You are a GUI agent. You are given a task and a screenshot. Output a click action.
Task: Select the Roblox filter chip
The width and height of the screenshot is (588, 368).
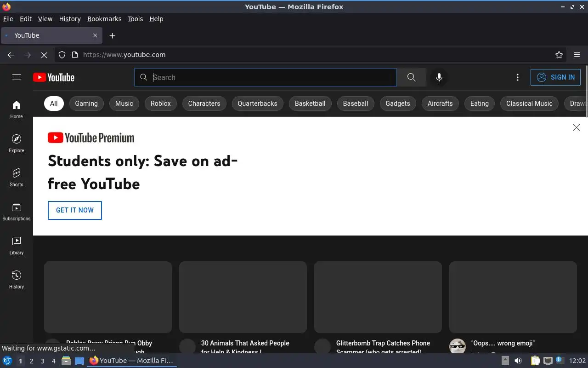(x=161, y=103)
